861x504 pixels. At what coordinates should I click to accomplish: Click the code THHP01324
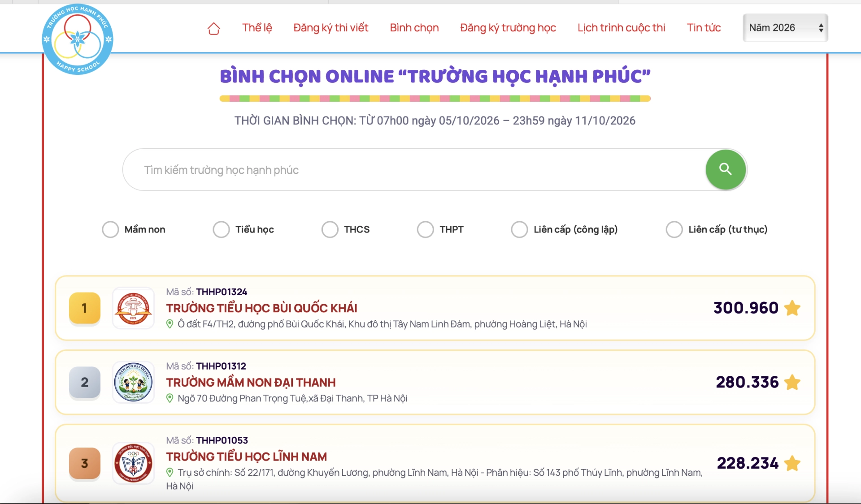point(222,292)
